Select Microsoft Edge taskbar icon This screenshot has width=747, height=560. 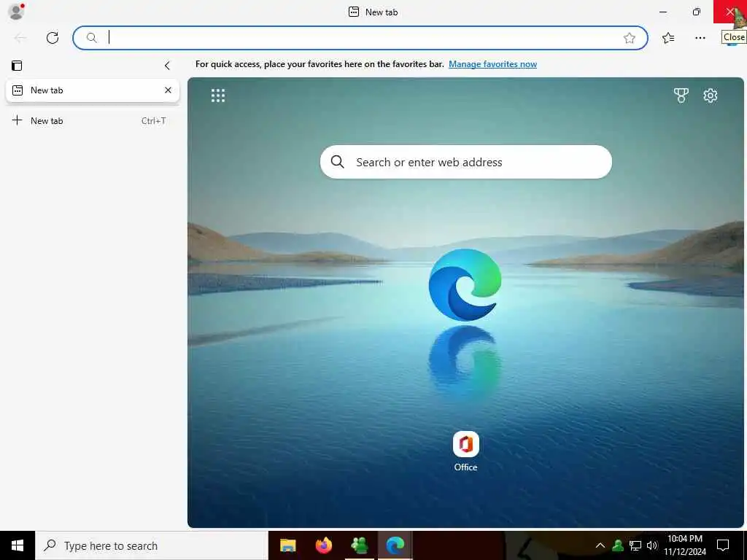click(x=395, y=545)
